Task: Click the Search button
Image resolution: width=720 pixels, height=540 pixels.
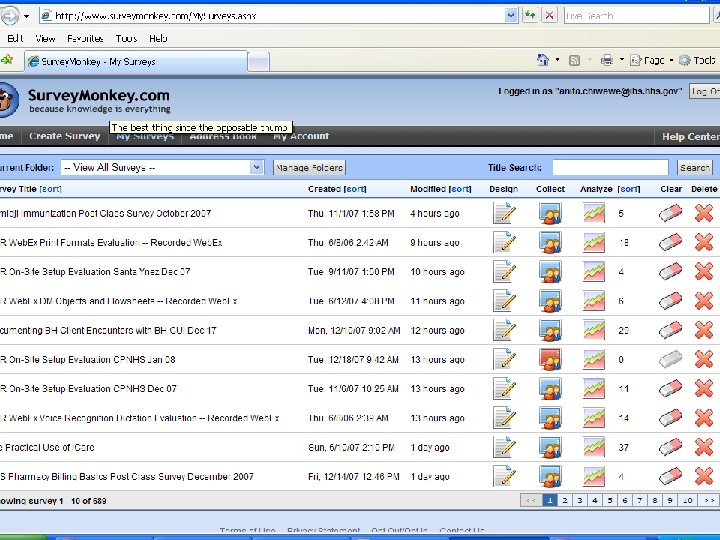Action: (695, 168)
